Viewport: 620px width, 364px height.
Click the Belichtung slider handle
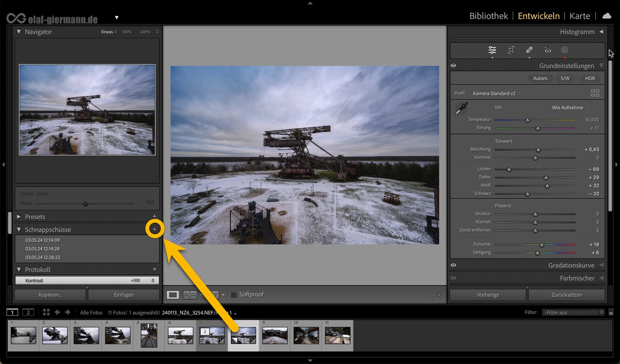(538, 150)
